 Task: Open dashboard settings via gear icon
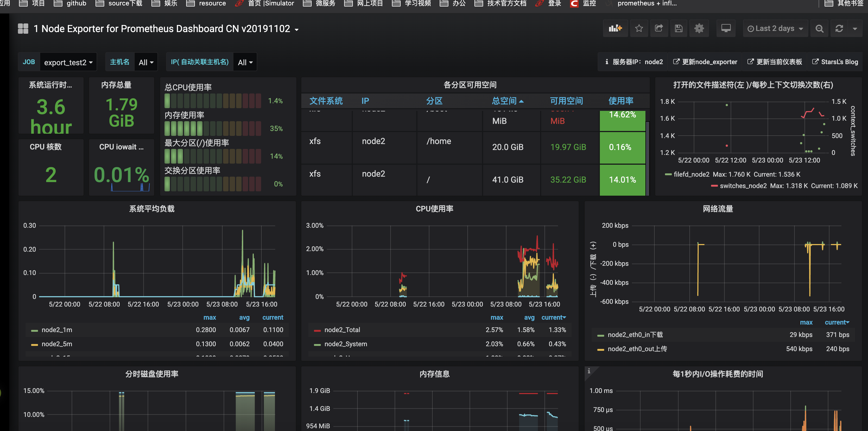699,28
